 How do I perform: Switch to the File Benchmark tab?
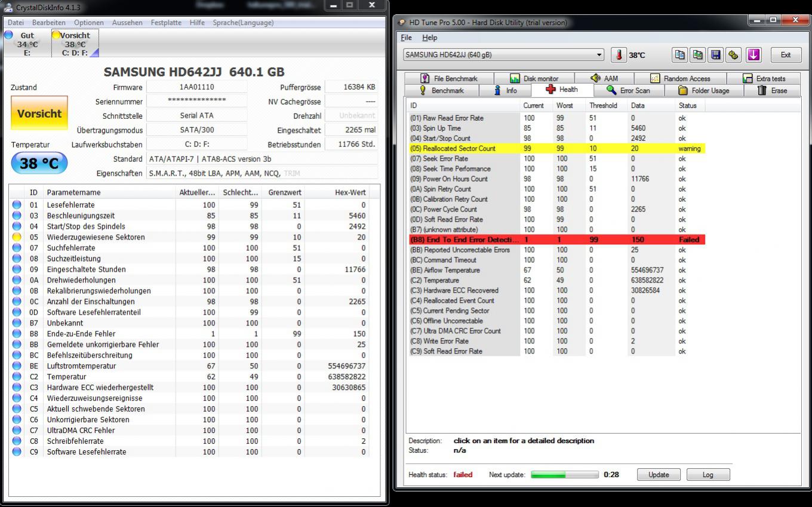pyautogui.click(x=449, y=78)
